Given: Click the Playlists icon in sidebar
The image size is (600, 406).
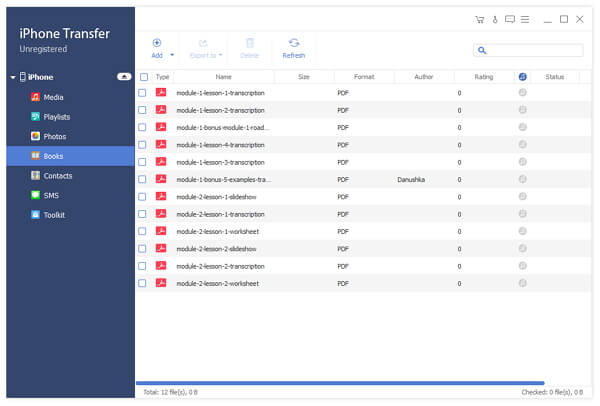Looking at the screenshot, I should pos(35,116).
